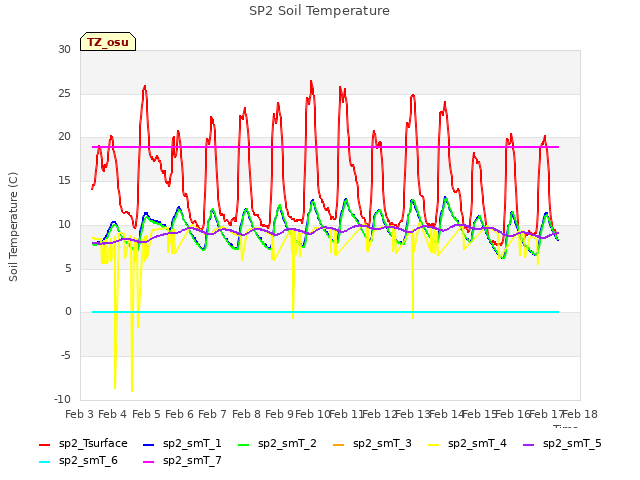The image size is (640, 480).
Task: Toggle the sp2_smT_4 legend entry
Action: (x=467, y=444)
